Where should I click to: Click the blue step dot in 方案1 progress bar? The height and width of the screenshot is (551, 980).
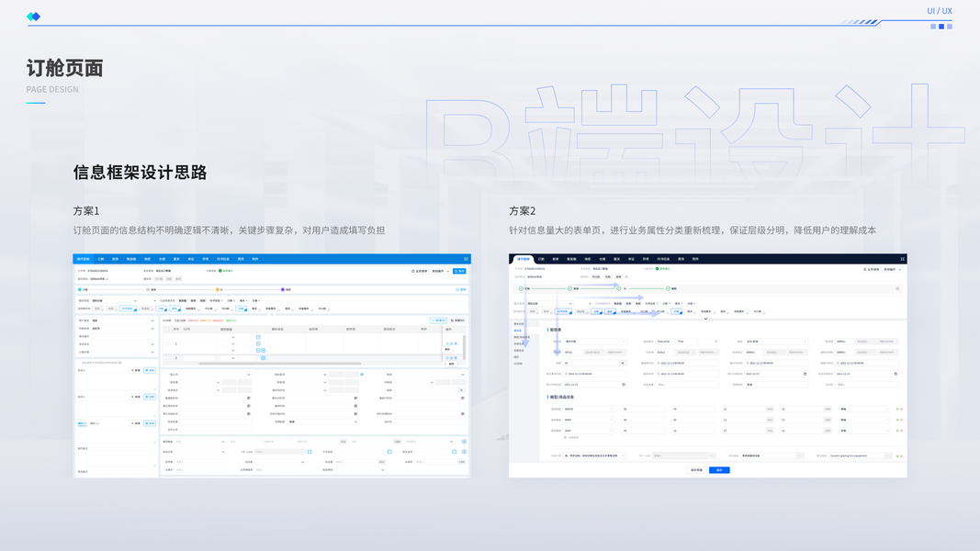80,290
